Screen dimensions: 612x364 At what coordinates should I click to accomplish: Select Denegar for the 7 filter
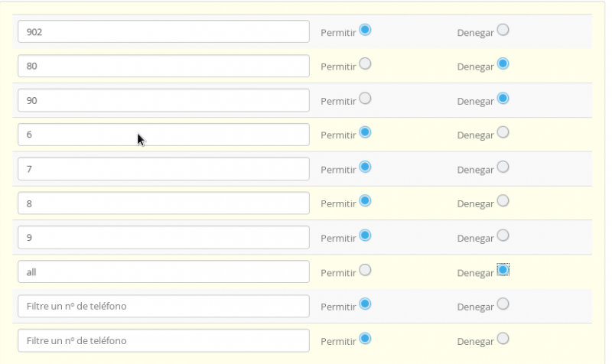503,167
